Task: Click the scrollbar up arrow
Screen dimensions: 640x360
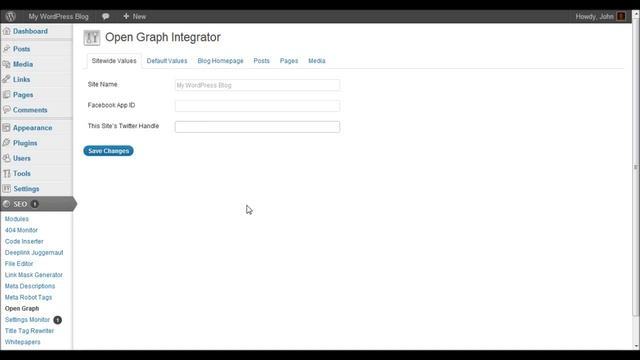Action: click(x=636, y=13)
